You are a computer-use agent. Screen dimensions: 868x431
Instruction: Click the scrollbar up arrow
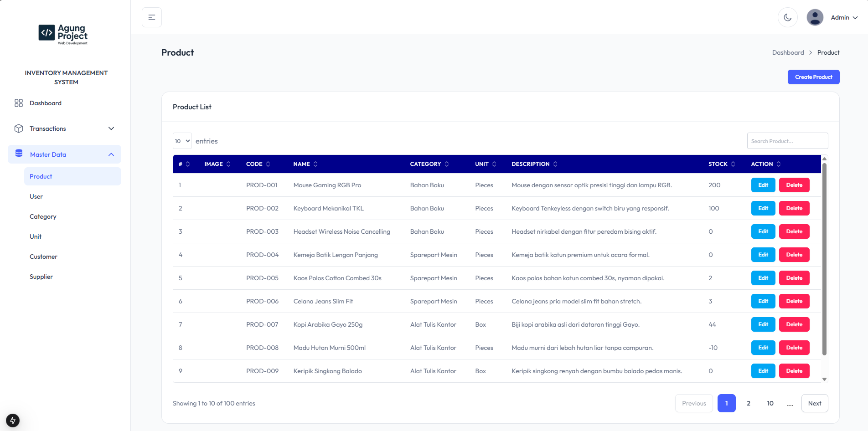click(824, 159)
